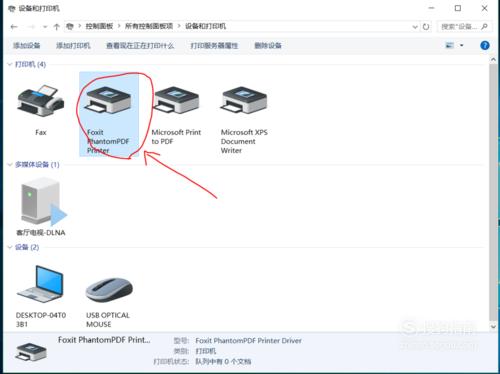The image size is (500, 374).
Task: Click the change view icon
Action: [x=450, y=45]
